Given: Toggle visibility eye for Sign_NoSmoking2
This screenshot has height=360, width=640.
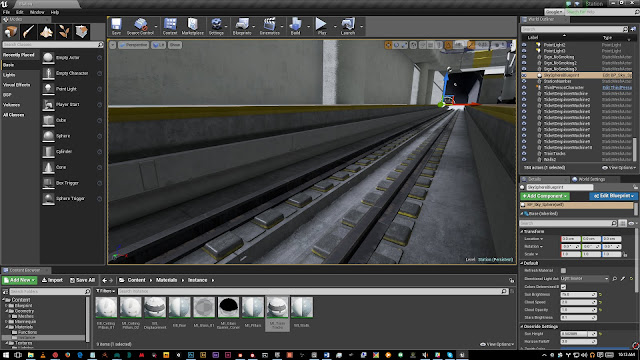Looking at the screenshot, I should [x=524, y=63].
